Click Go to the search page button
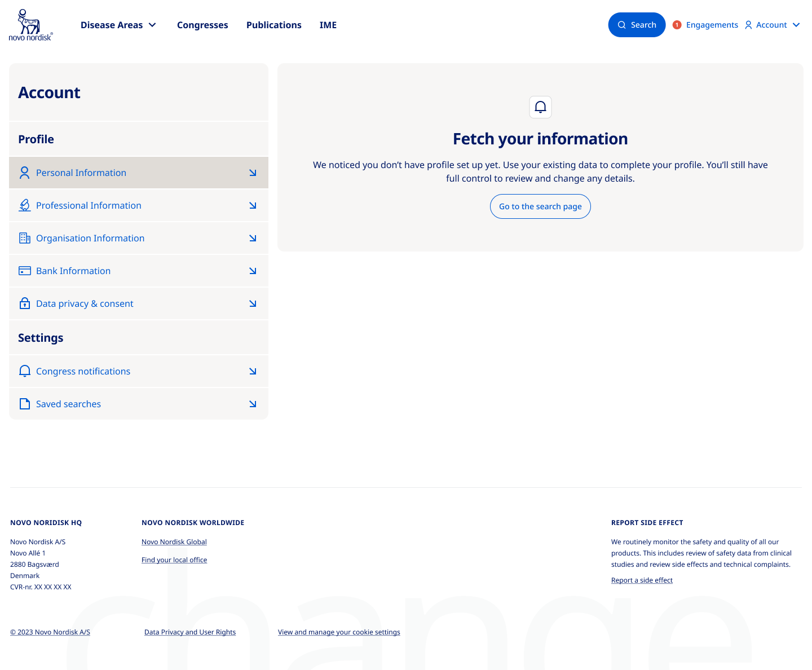 point(540,206)
